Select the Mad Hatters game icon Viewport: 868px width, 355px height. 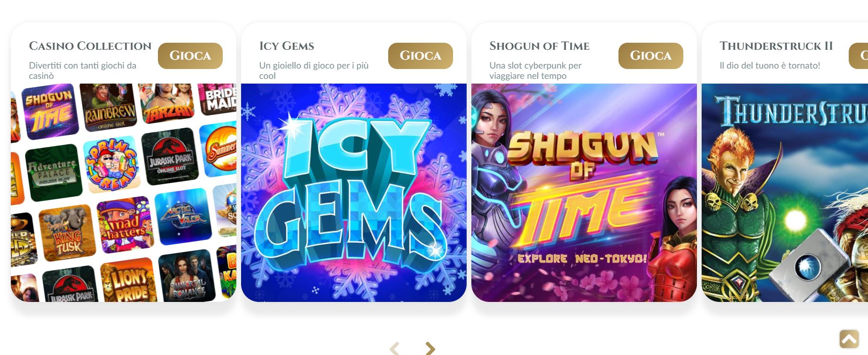125,224
